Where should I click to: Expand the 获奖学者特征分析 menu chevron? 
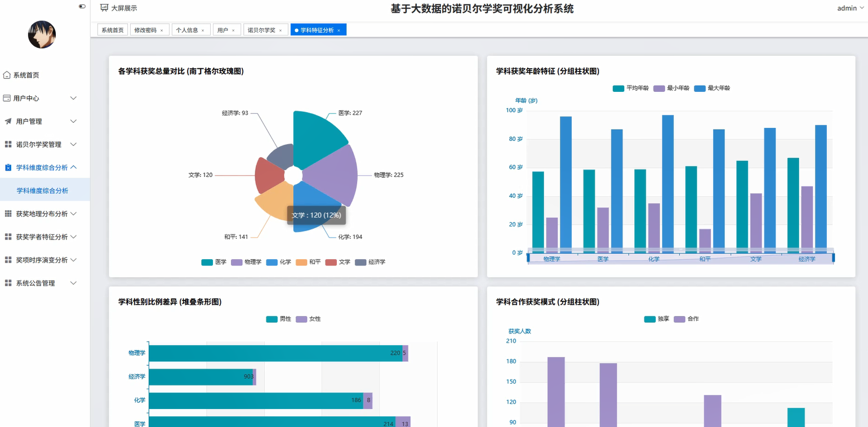(73, 237)
